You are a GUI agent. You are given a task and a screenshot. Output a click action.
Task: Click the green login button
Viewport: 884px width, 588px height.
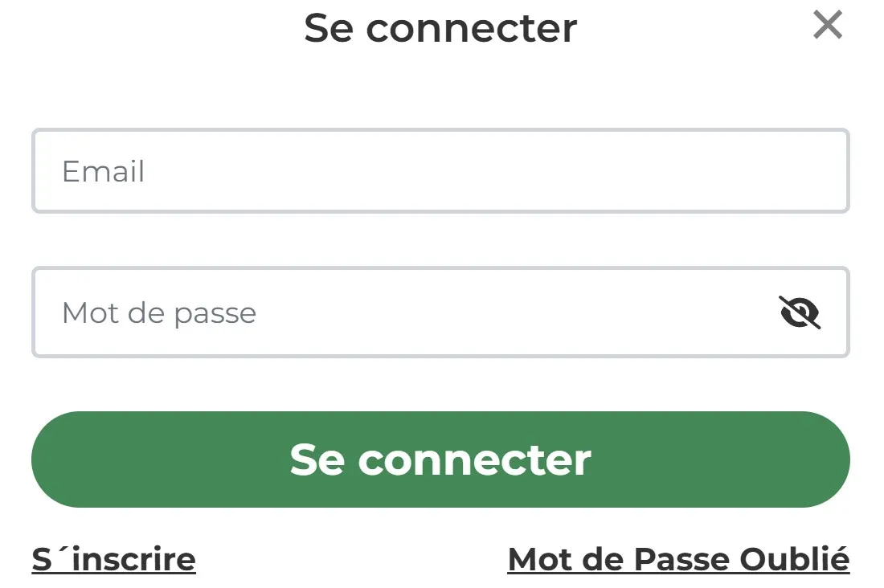pos(440,459)
